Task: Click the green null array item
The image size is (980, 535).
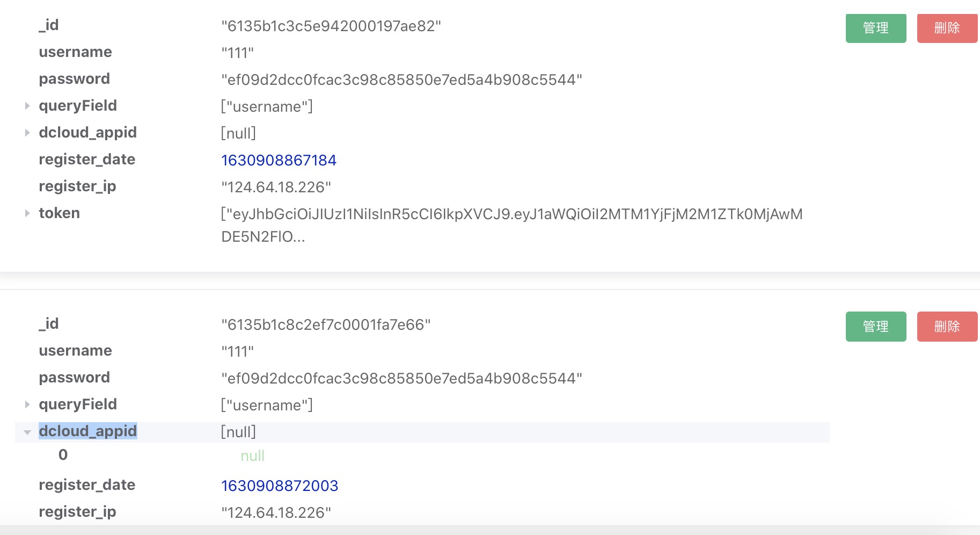Action: [252, 456]
